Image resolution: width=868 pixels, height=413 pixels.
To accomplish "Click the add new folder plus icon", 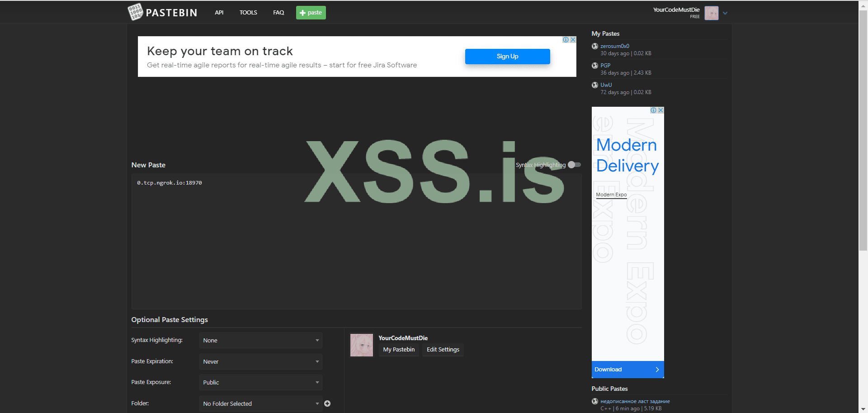I will coord(327,404).
